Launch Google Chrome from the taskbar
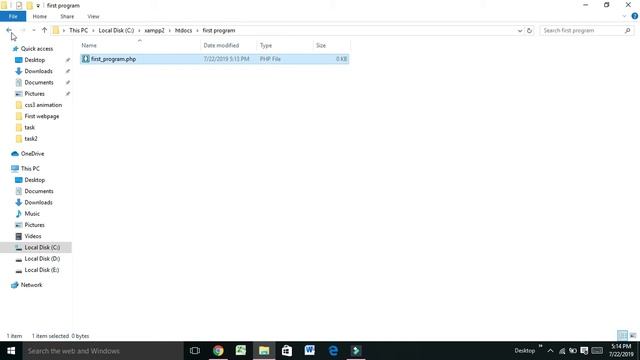The width and height of the screenshot is (640, 360). pyautogui.click(x=218, y=351)
